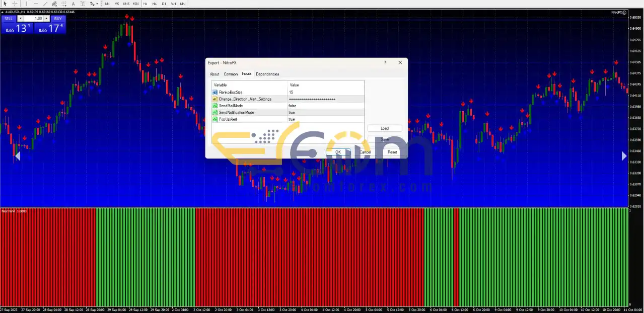
Task: Select the PopUpAlert variable row
Action: 288,119
